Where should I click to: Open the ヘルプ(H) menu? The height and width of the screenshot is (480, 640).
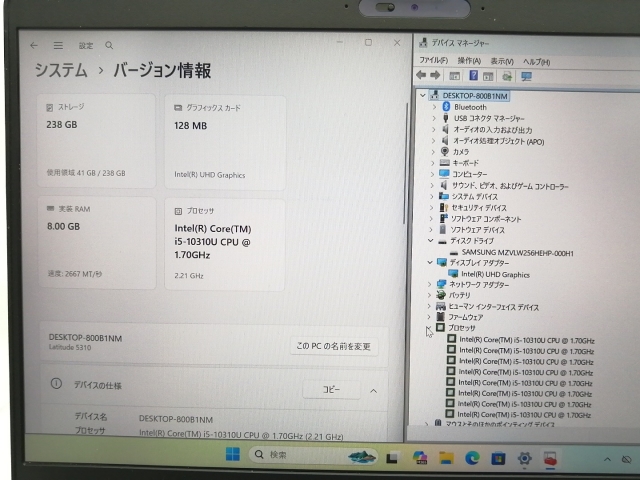click(537, 62)
